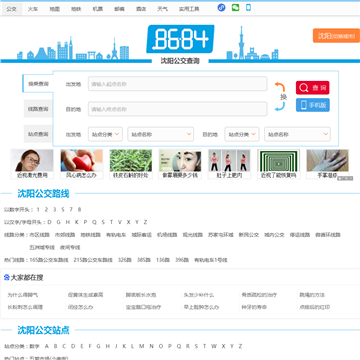Click the blue 手机版 button
The height and width of the screenshot is (360, 360).
coord(313,105)
